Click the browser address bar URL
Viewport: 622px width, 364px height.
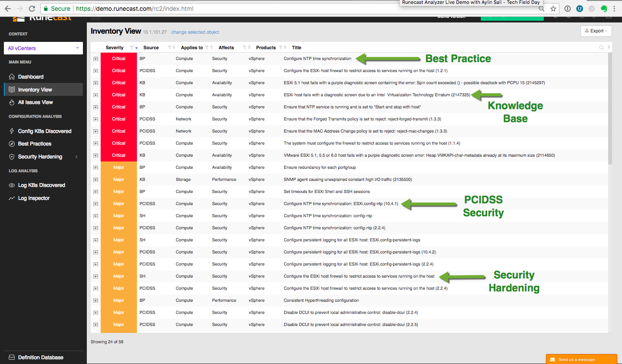click(x=135, y=9)
